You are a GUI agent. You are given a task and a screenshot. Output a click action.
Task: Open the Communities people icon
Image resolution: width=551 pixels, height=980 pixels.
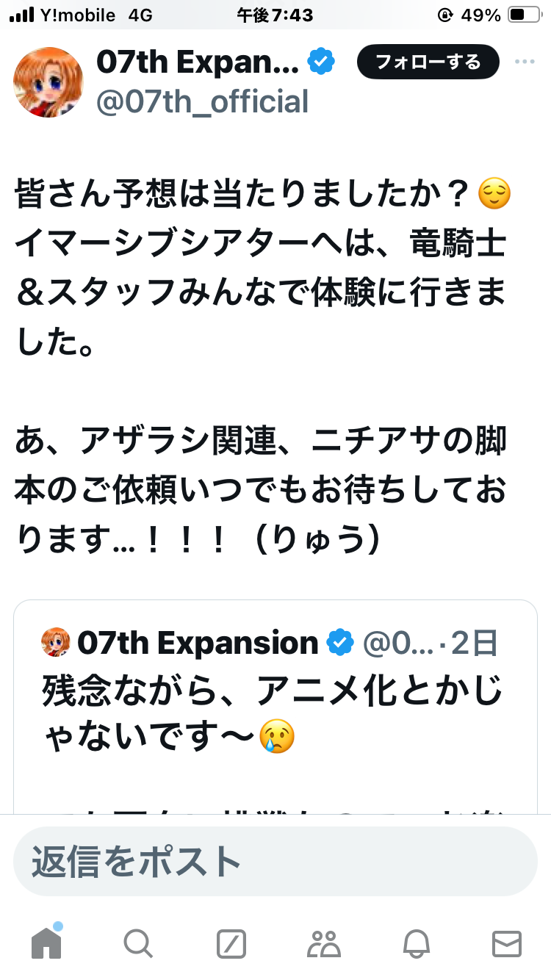323,943
